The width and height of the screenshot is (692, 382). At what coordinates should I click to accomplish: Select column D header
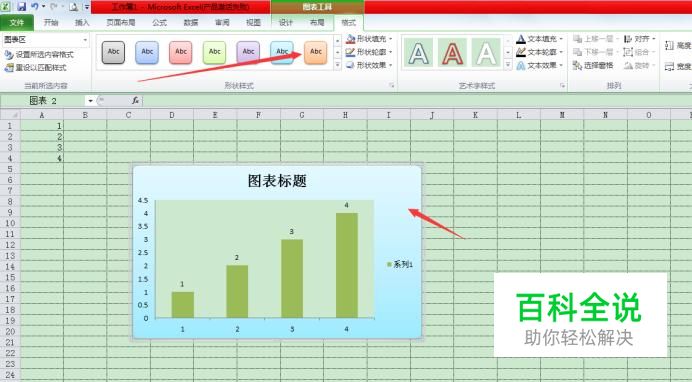(172, 115)
